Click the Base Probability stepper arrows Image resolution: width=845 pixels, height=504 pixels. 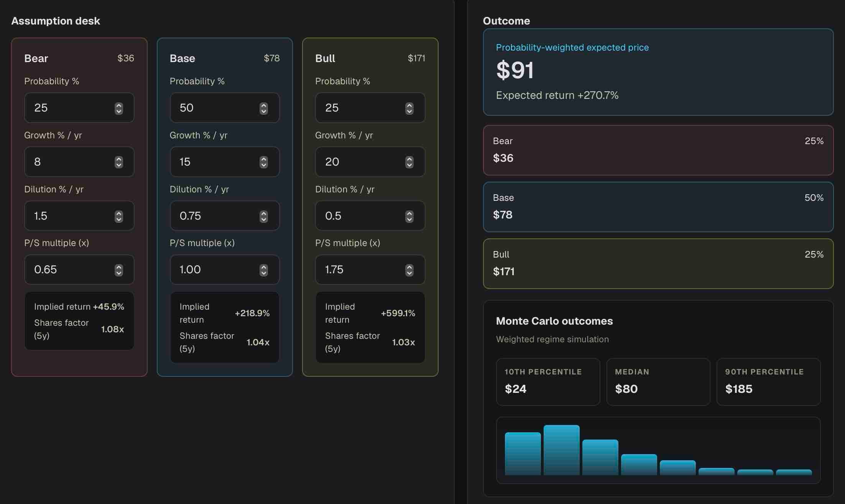point(264,108)
